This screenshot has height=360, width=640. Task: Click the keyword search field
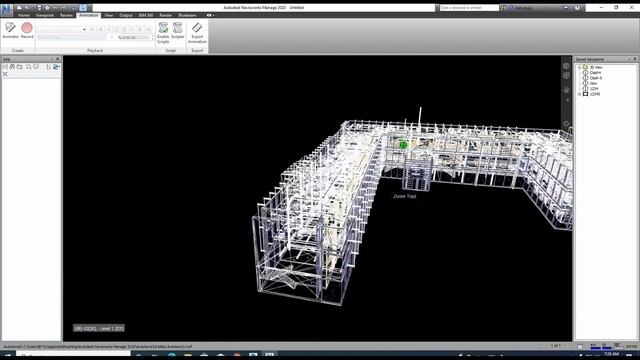[469, 7]
